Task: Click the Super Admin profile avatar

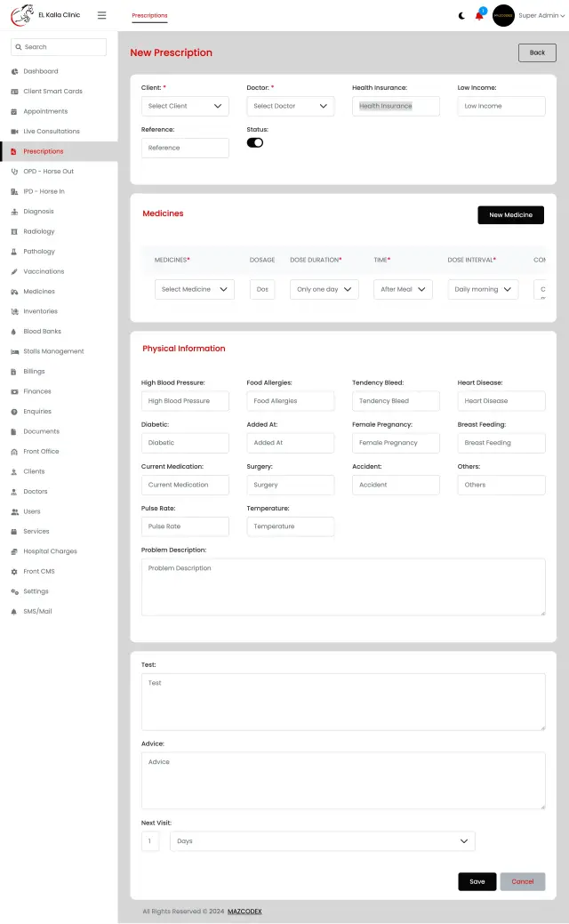Action: click(503, 16)
